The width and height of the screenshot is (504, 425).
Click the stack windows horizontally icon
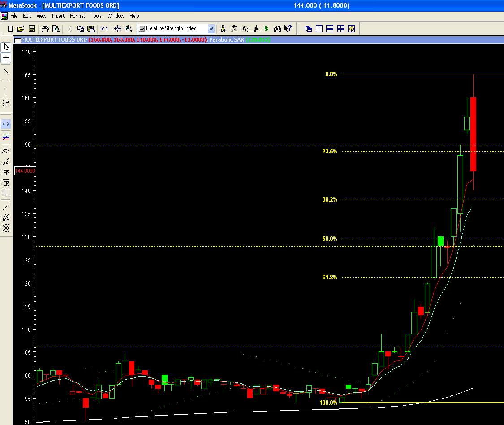click(329, 29)
